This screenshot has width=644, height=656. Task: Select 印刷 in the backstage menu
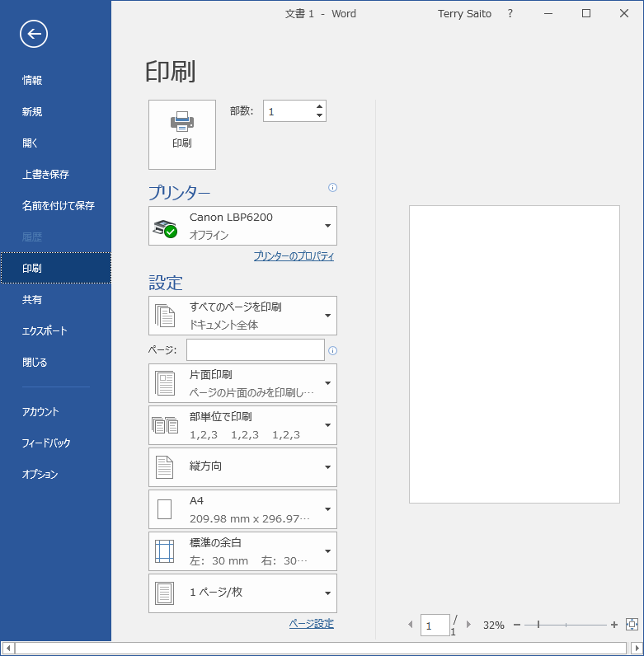coord(55,268)
